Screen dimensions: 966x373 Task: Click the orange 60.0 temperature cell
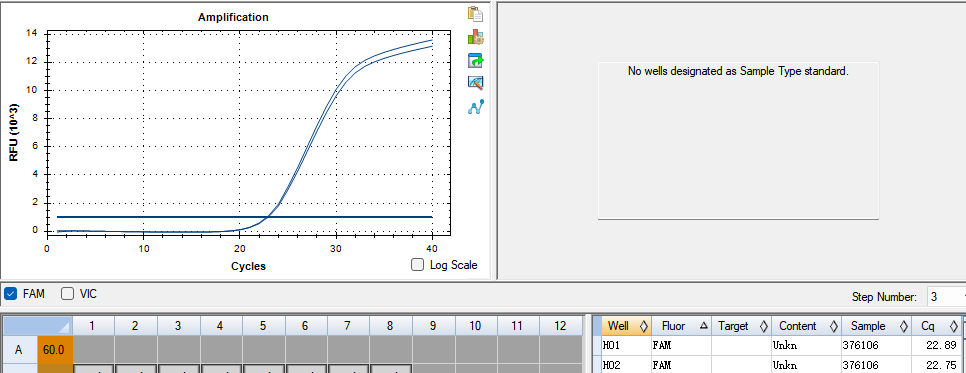(x=55, y=350)
